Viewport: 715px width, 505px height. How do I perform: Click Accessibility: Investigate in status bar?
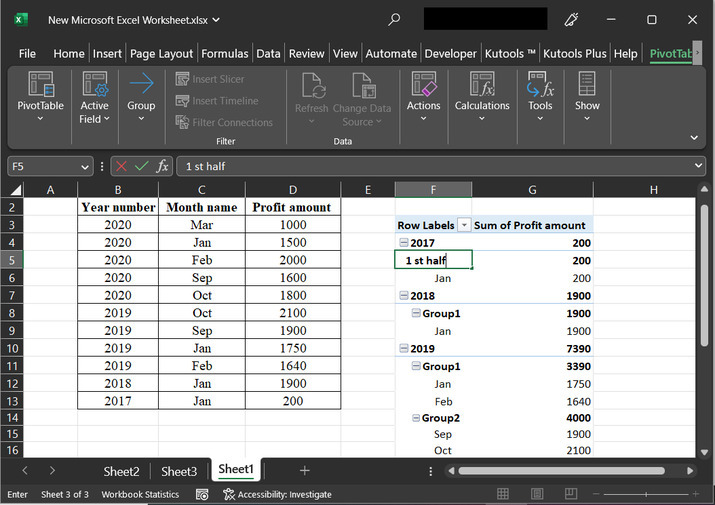277,494
